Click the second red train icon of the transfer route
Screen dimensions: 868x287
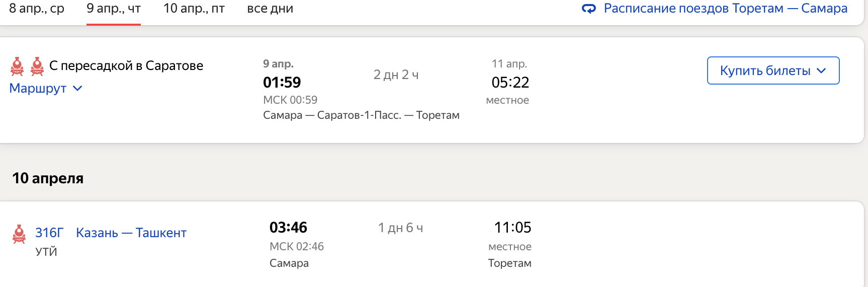click(37, 66)
